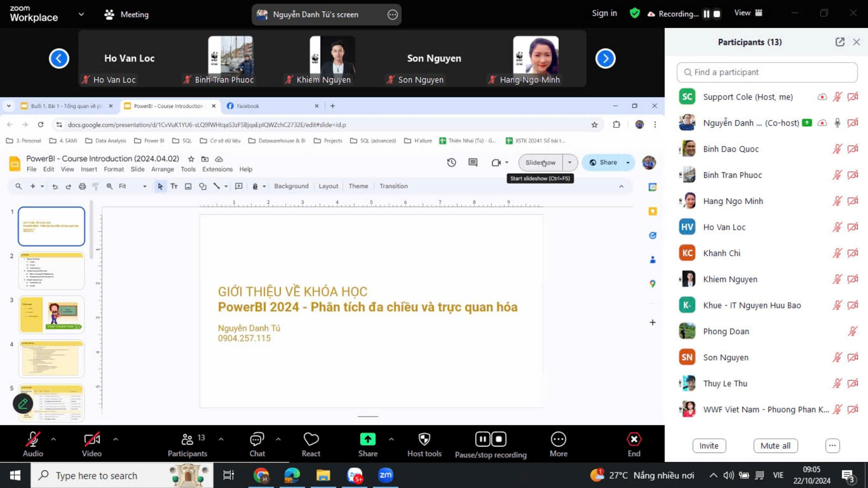Screen dimensions: 868x488
Task: Show next video tiles arrow
Action: coord(605,59)
